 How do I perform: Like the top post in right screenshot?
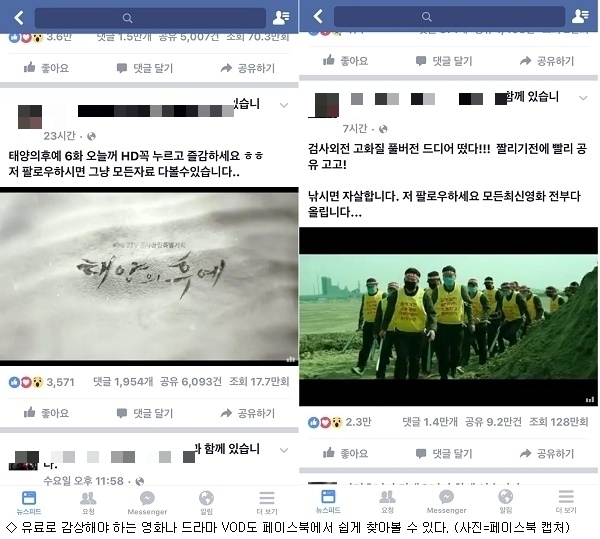click(345, 61)
